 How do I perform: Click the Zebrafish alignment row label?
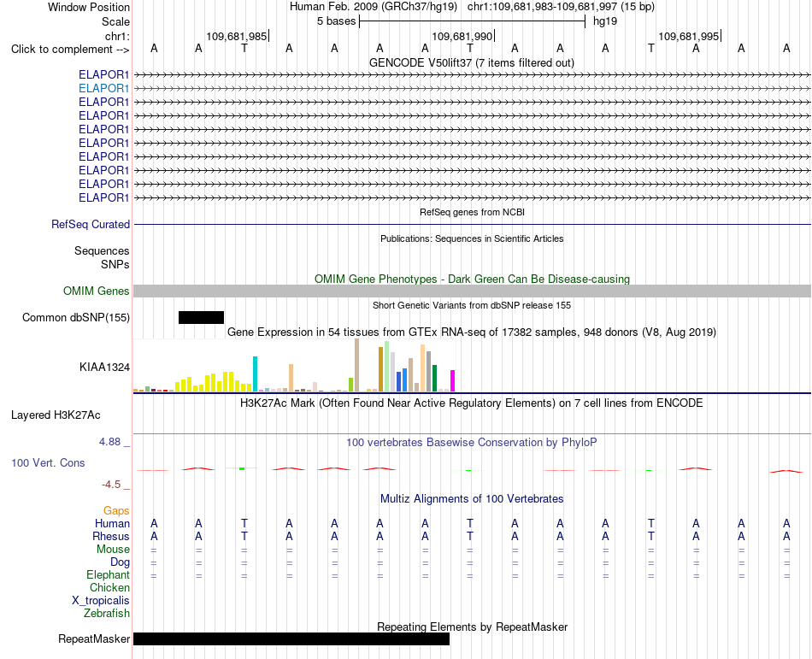click(x=107, y=614)
